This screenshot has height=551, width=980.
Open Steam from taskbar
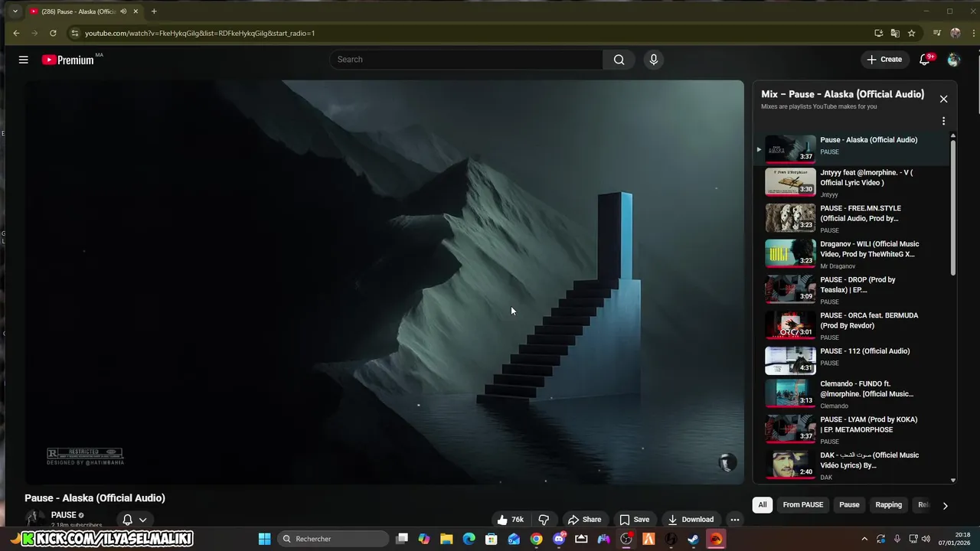point(693,539)
